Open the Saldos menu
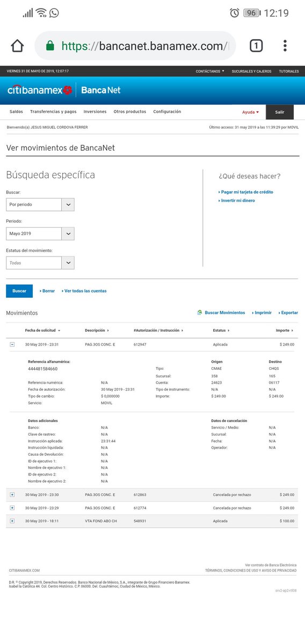 pos(16,112)
